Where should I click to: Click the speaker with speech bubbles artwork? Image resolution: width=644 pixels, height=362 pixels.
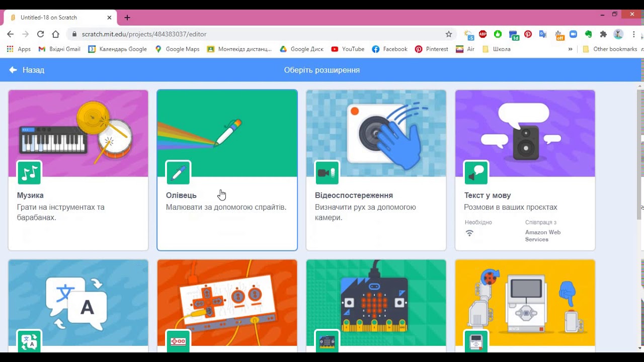[x=525, y=133]
